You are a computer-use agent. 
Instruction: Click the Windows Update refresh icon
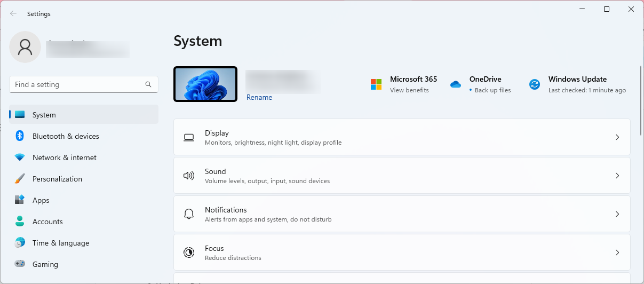pos(535,84)
